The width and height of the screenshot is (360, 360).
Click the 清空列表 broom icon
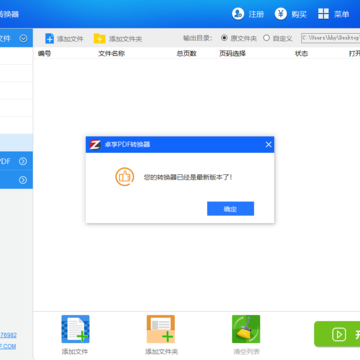tap(246, 329)
